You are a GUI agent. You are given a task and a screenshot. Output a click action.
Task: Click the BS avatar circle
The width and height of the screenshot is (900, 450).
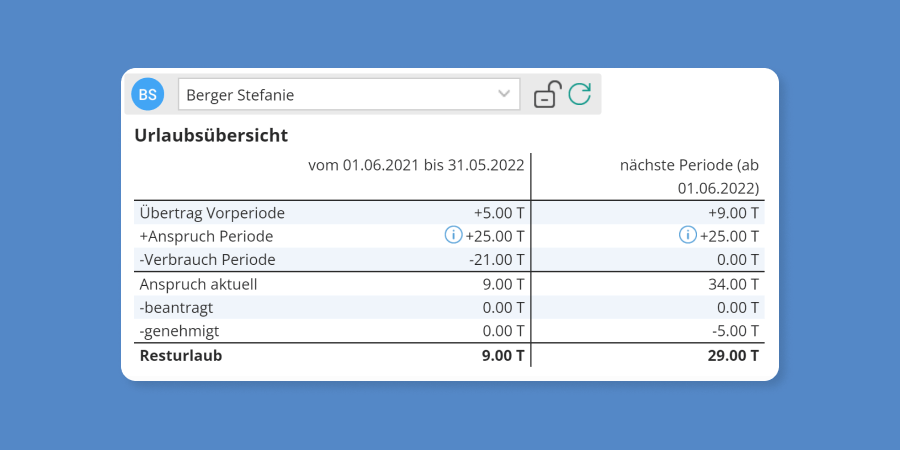[148, 94]
